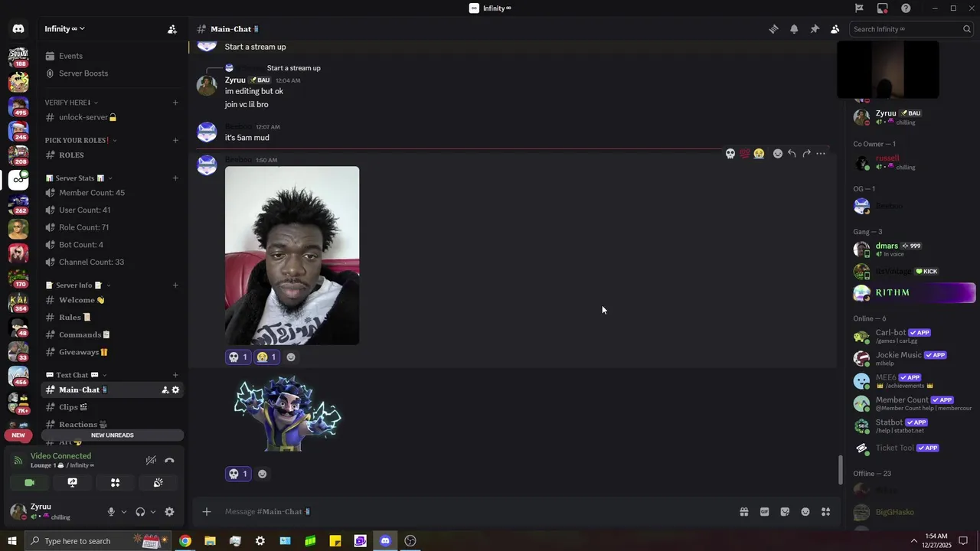Start an Activity in voice panel

click(x=115, y=483)
